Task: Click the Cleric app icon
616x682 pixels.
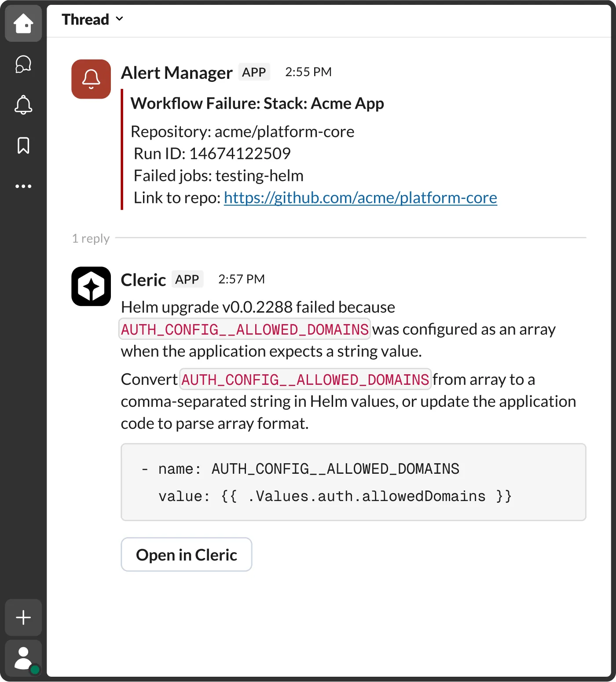Action: 91,286
